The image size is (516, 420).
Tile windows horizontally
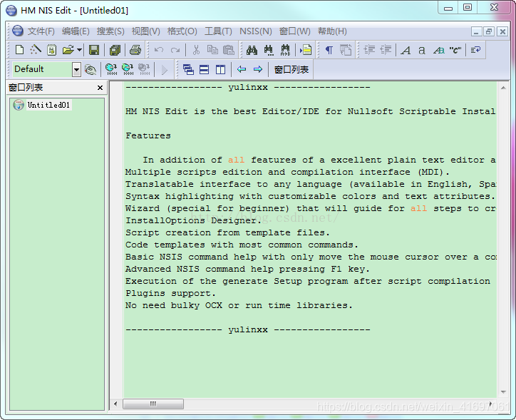205,69
